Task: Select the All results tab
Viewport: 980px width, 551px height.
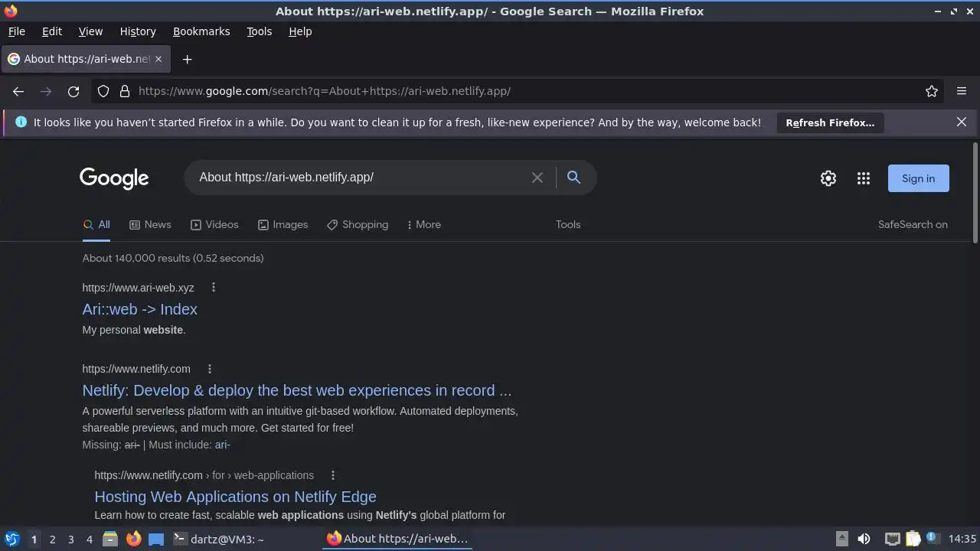Action: point(96,224)
